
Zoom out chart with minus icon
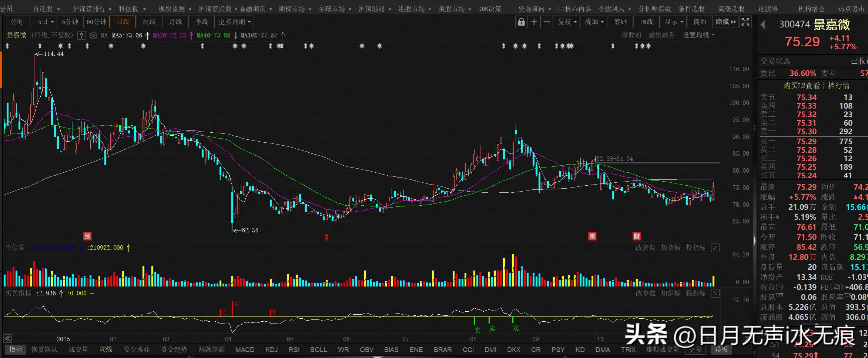(546, 22)
